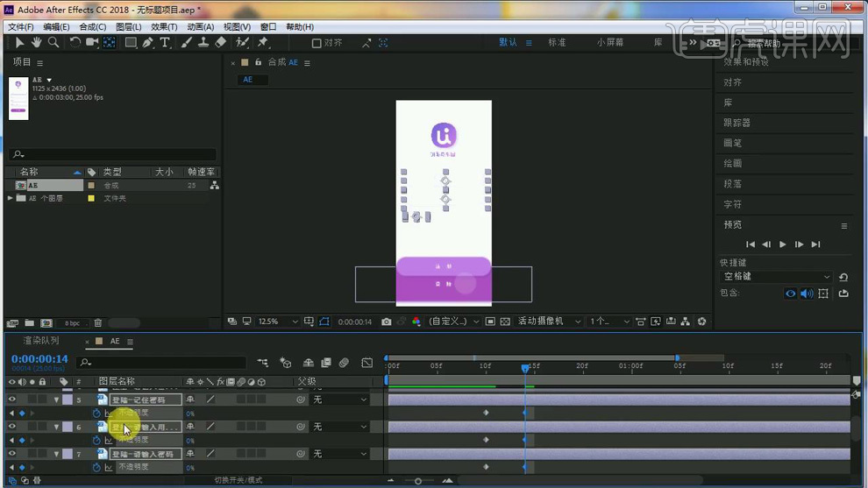This screenshot has height=488, width=868.
Task: Toggle visibility of layer 7
Action: 12,454
